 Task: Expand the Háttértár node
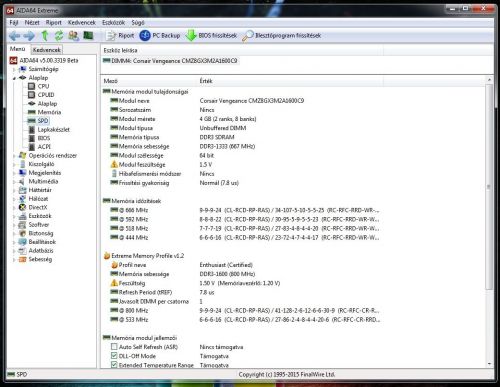[x=14, y=190]
